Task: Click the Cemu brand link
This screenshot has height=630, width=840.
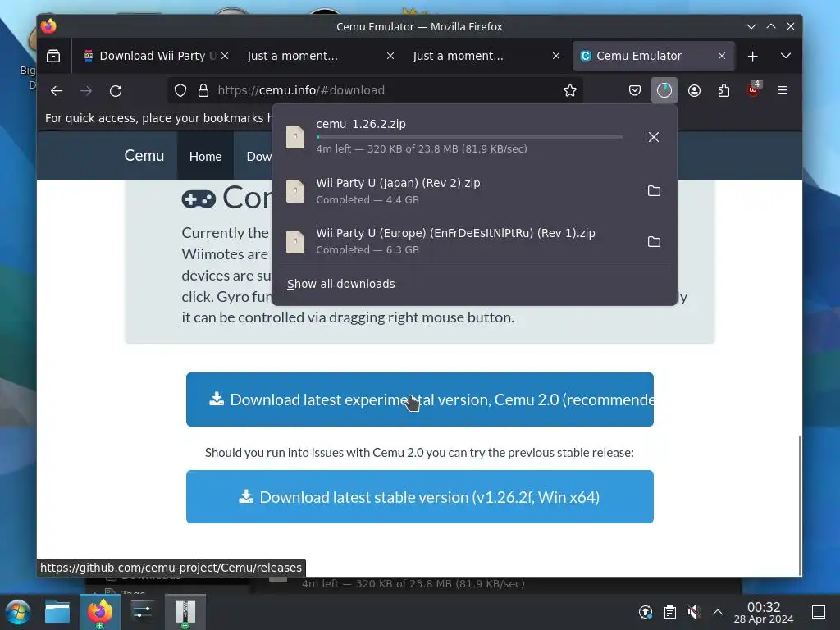Action: click(x=144, y=155)
